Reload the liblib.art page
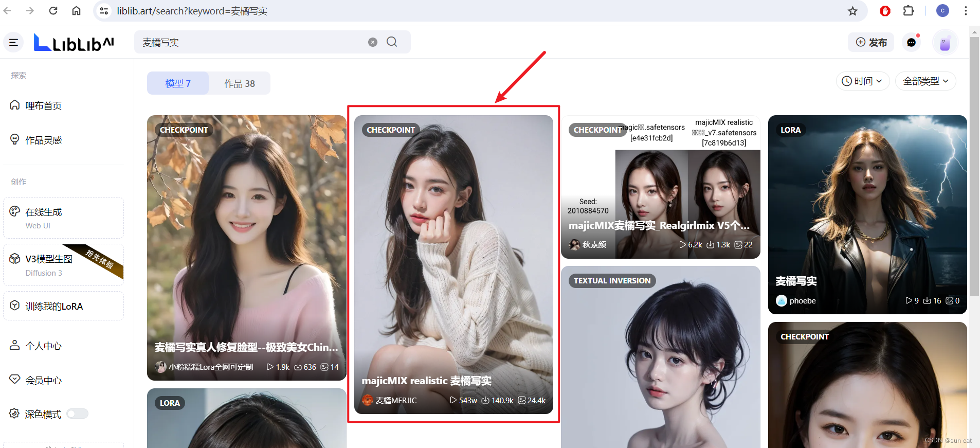 coord(53,11)
